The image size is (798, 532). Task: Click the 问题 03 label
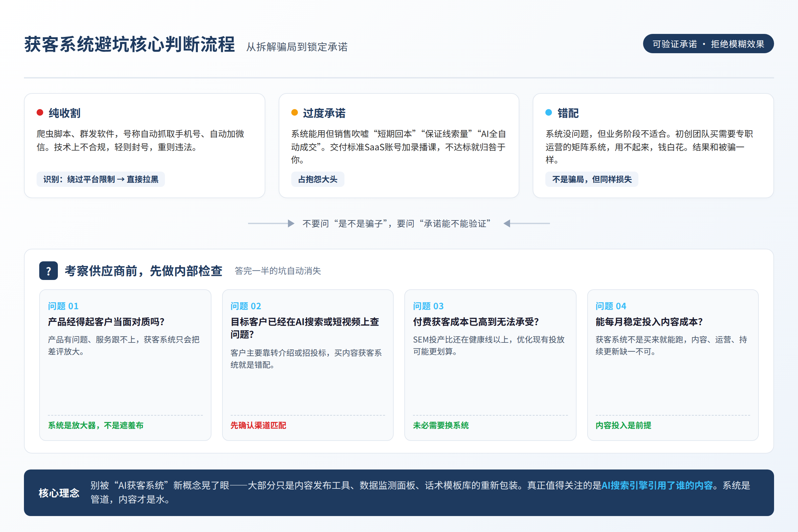click(x=428, y=306)
